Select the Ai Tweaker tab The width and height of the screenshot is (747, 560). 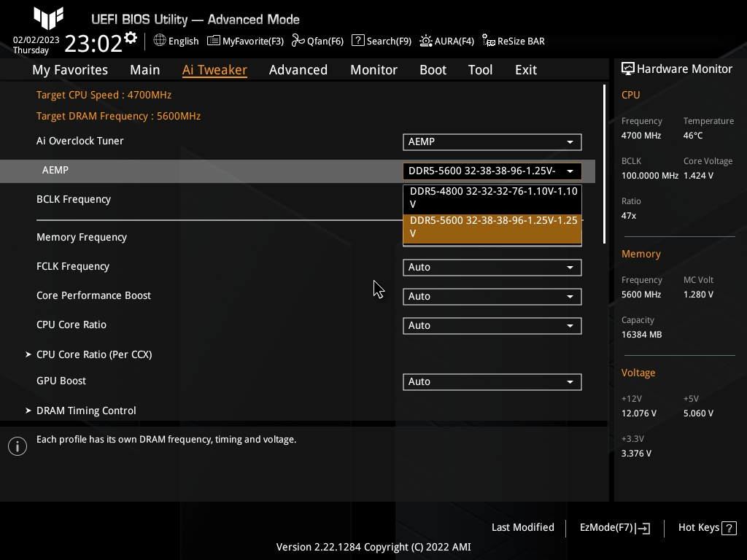tap(214, 70)
